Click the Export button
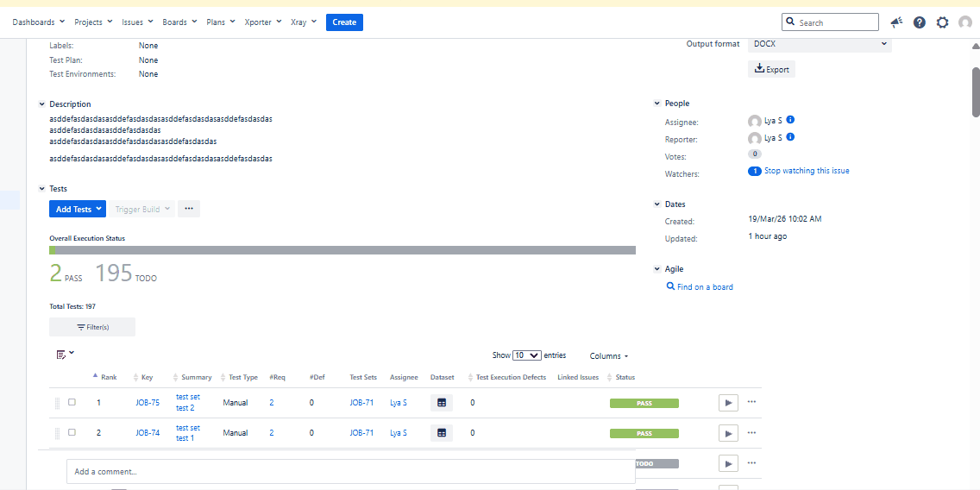Image resolution: width=980 pixels, height=490 pixels. pos(771,69)
